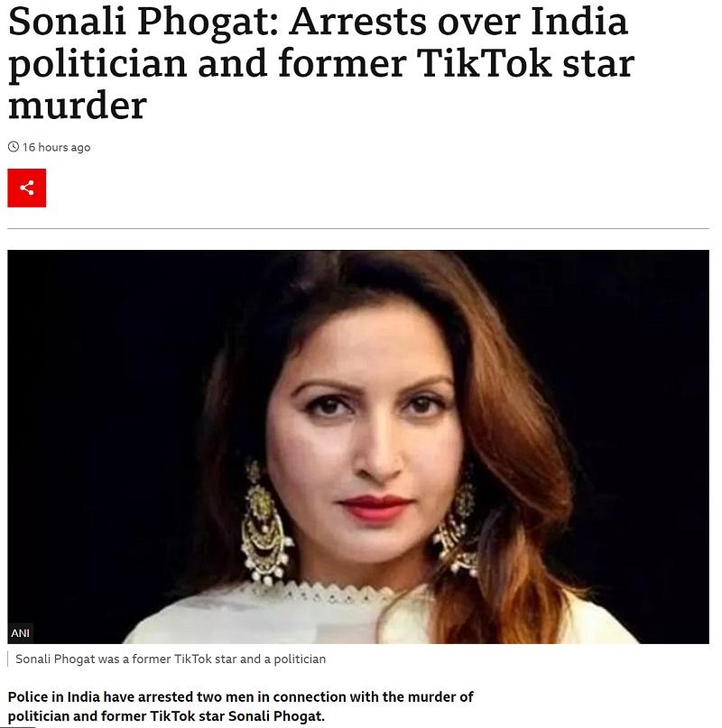
Task: Click the vertical bar beside the caption
Action: tap(8, 659)
